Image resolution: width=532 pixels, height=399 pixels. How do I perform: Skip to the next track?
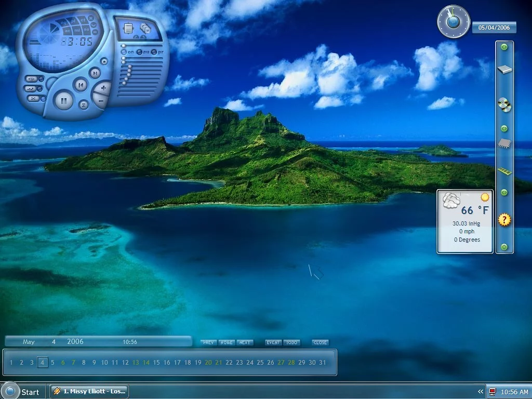95,73
